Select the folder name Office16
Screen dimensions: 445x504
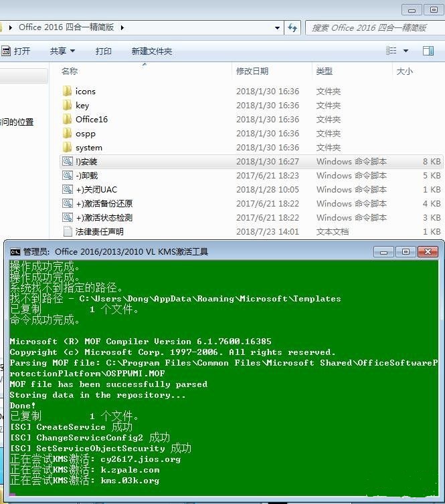(92, 119)
